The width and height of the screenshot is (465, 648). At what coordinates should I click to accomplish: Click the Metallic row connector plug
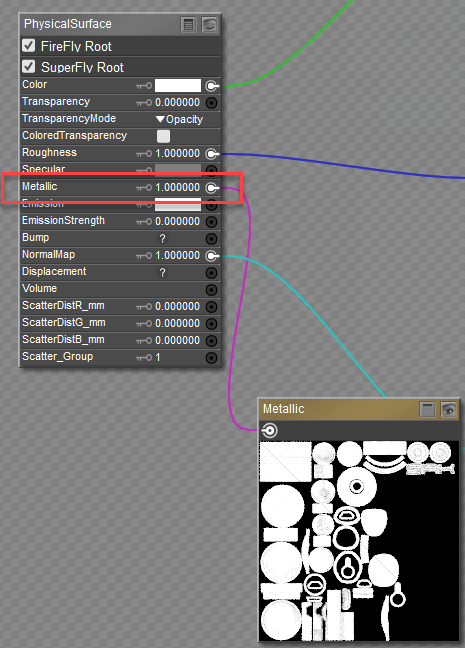(x=212, y=188)
